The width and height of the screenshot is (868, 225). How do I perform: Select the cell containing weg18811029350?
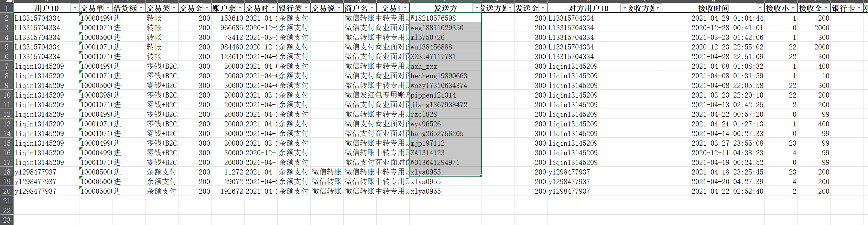445,28
